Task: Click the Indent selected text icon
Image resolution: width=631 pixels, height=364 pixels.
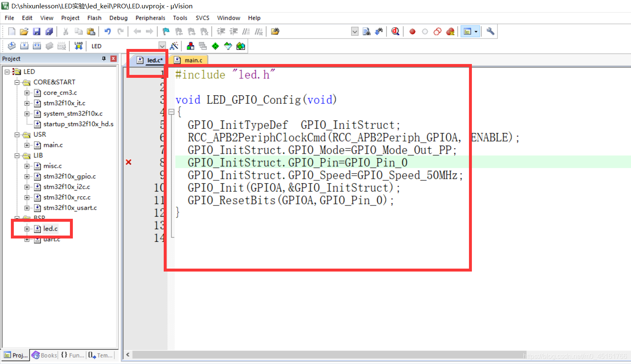Action: coord(221,31)
